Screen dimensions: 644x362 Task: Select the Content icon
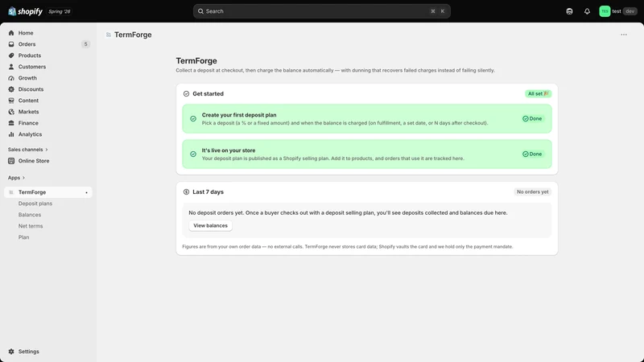11,101
